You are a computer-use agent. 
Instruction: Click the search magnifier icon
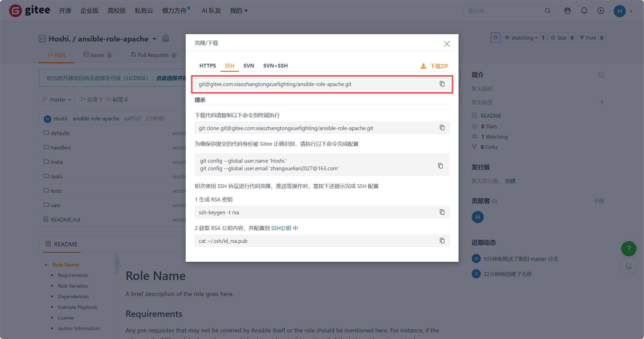(x=547, y=11)
